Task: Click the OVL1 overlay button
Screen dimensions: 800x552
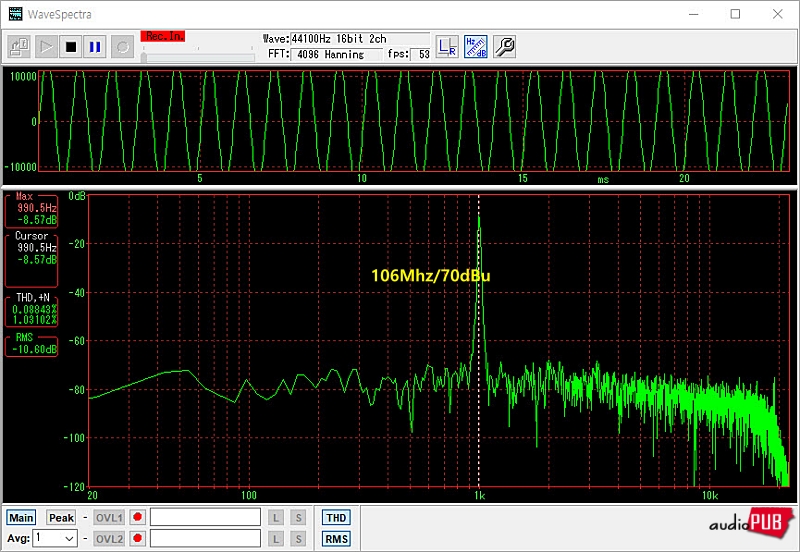Action: (x=109, y=518)
